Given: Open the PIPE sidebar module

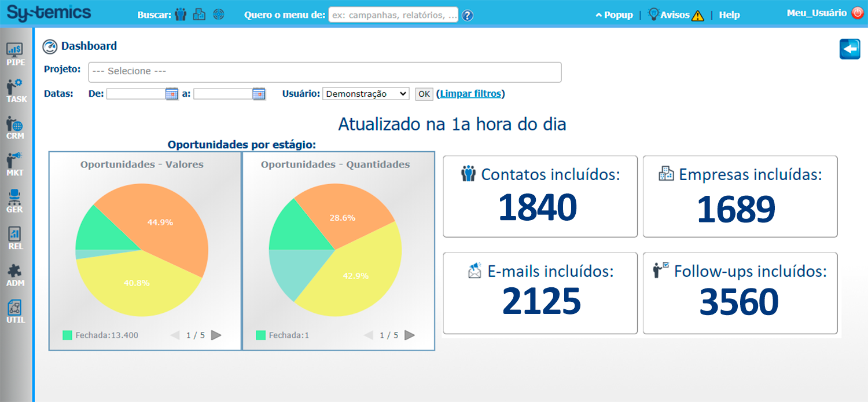Looking at the screenshot, I should [x=16, y=54].
